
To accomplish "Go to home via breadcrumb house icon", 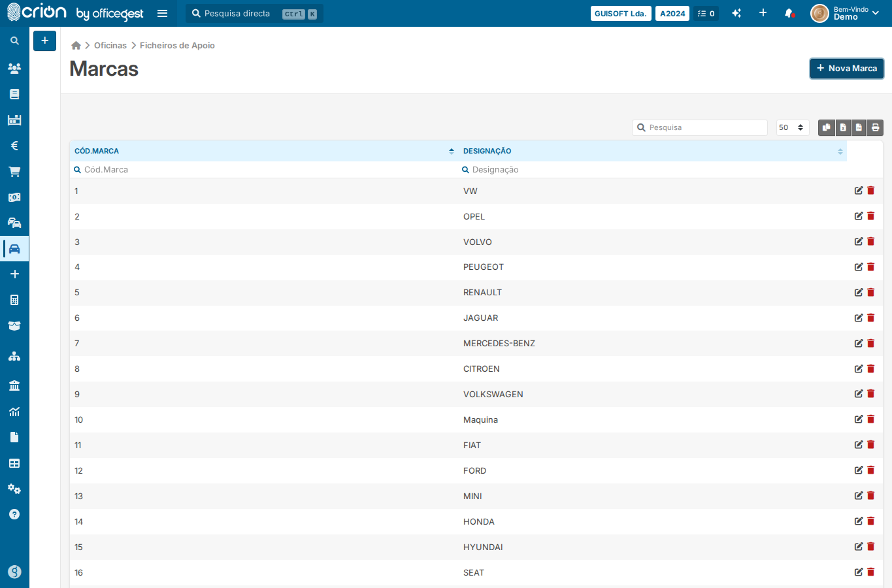I will click(76, 46).
